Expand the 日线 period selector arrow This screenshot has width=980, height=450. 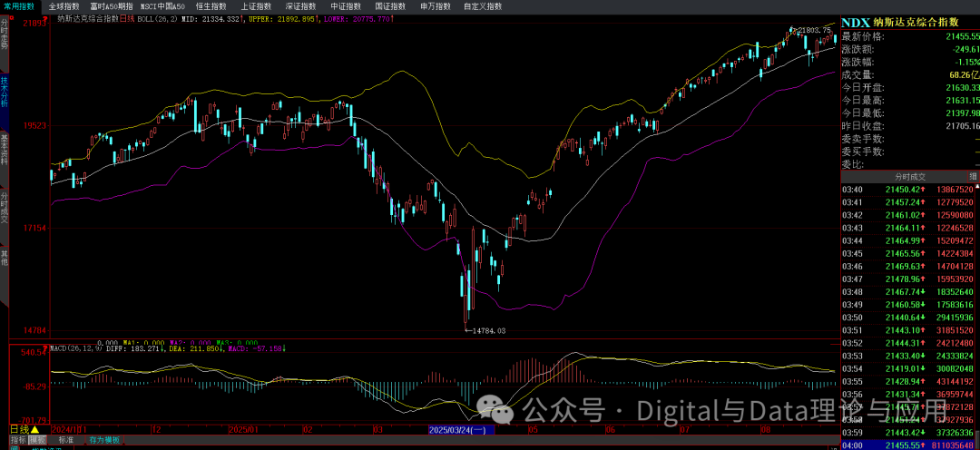[x=35, y=430]
